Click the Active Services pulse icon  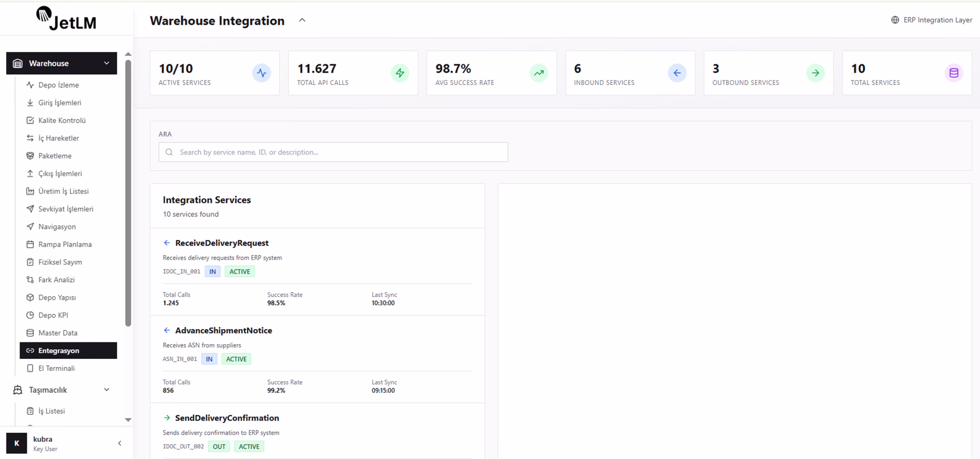(x=261, y=73)
